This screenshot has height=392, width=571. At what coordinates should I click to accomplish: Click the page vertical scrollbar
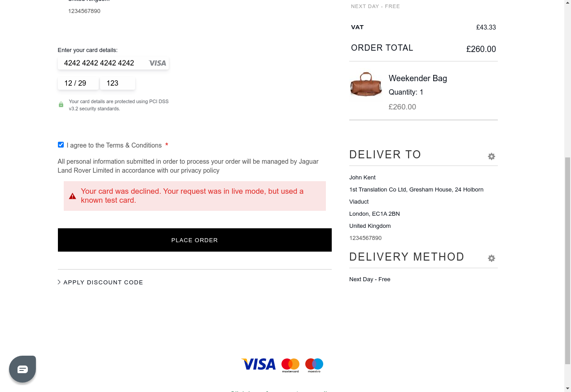567,260
